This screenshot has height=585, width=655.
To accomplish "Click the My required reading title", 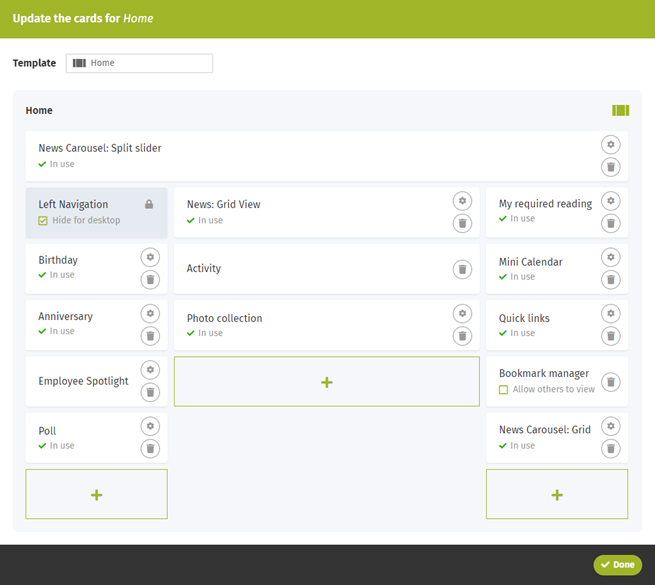I will coord(545,204).
